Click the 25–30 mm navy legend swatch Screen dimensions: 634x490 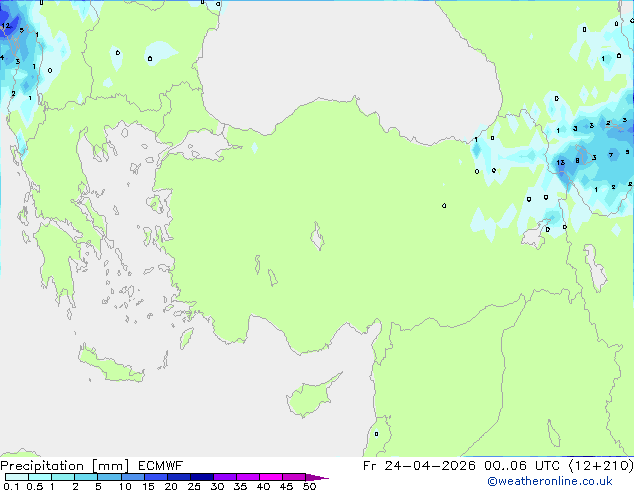point(201,477)
